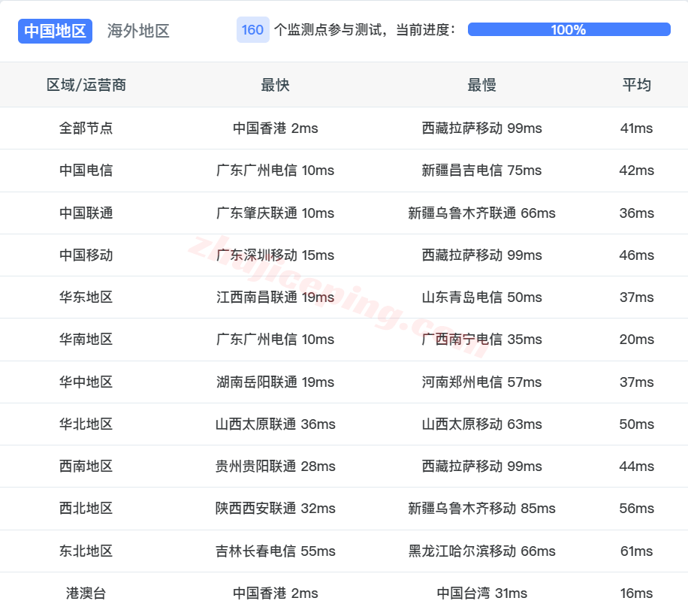
Task: Click 中国香港 2ms fastest result
Action: pos(275,128)
